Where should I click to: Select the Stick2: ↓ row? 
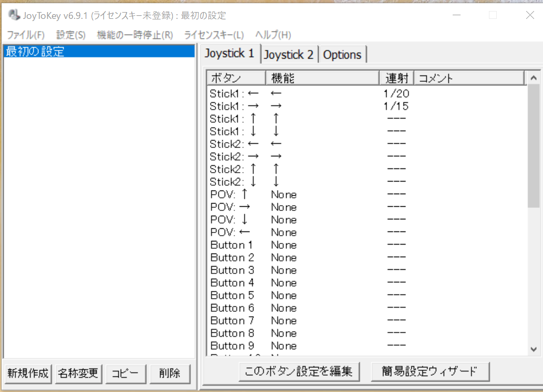[x=367, y=182]
